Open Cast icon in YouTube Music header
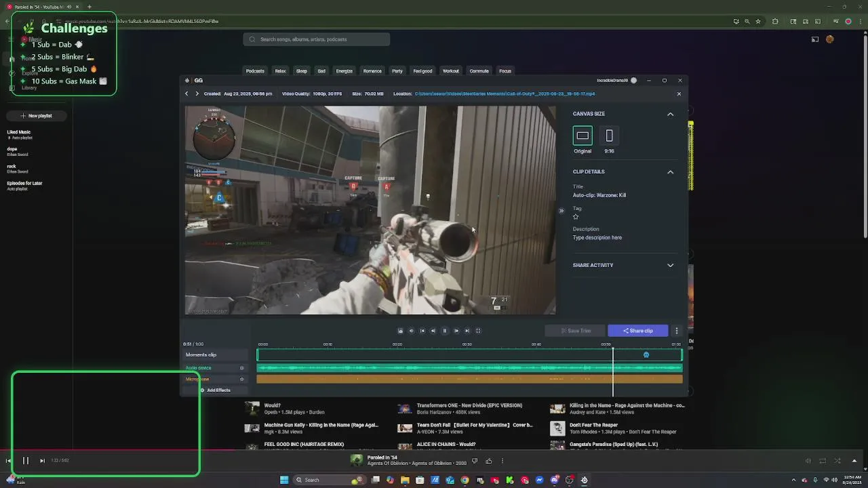The width and height of the screenshot is (868, 488). (815, 39)
